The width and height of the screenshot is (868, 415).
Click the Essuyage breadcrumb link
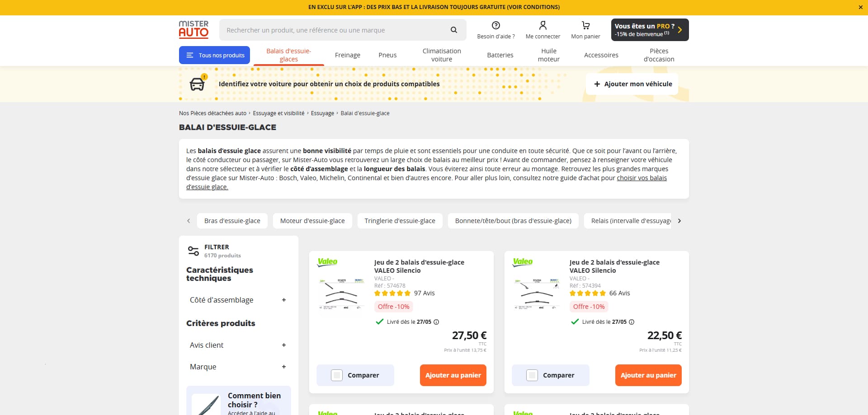click(x=322, y=113)
